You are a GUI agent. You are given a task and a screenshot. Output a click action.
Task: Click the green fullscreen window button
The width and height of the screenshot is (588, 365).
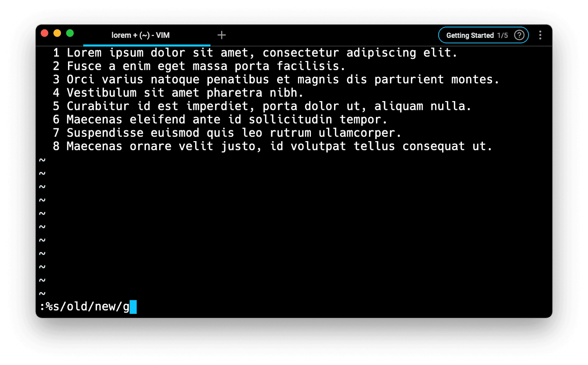pos(70,33)
